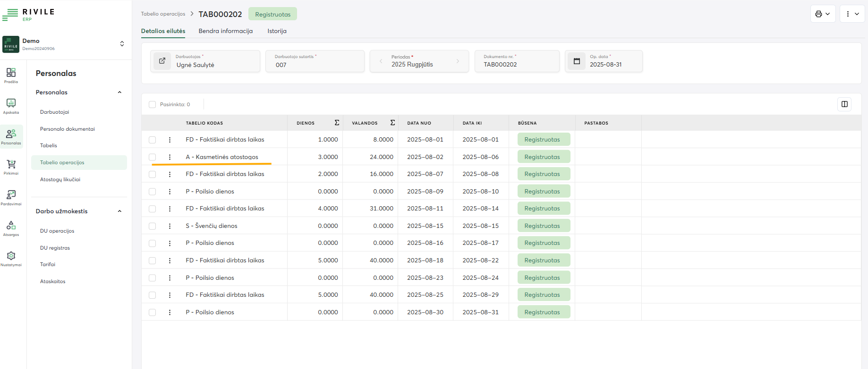Open the Apskaita accounting module icon
The height and width of the screenshot is (369, 868).
pos(11,105)
